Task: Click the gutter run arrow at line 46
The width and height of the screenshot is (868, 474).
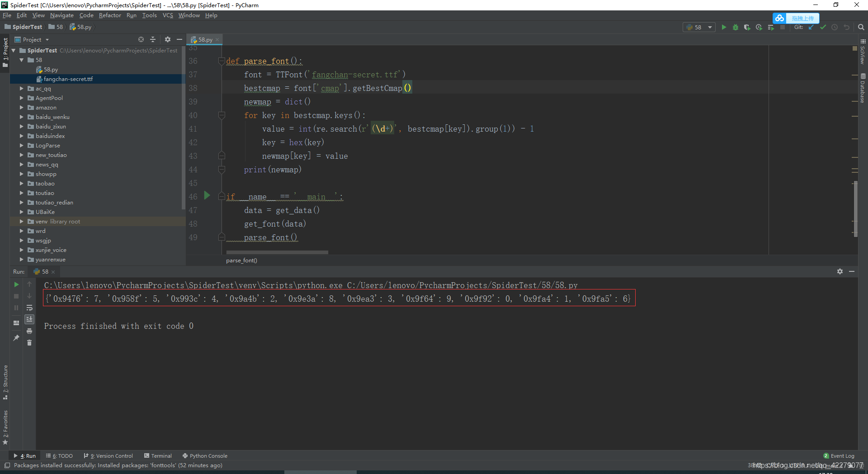Action: point(207,195)
